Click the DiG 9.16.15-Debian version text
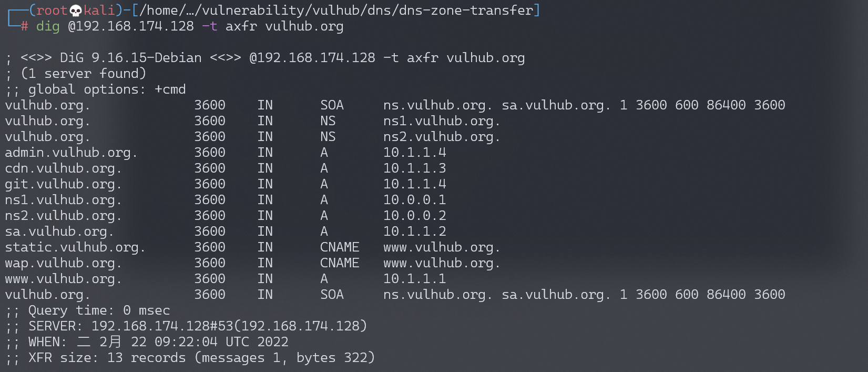This screenshot has height=372, width=868. coord(130,58)
